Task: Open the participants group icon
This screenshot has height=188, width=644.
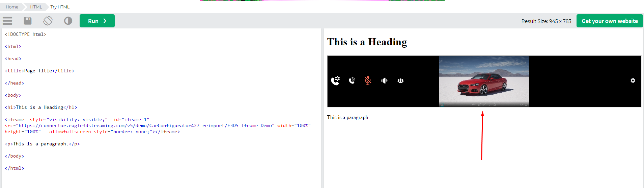Action: coord(400,80)
